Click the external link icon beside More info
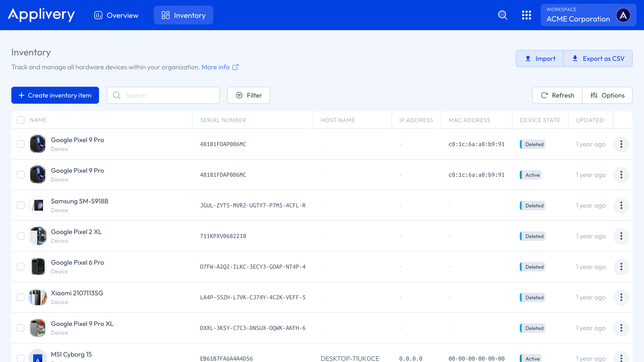 pos(235,67)
